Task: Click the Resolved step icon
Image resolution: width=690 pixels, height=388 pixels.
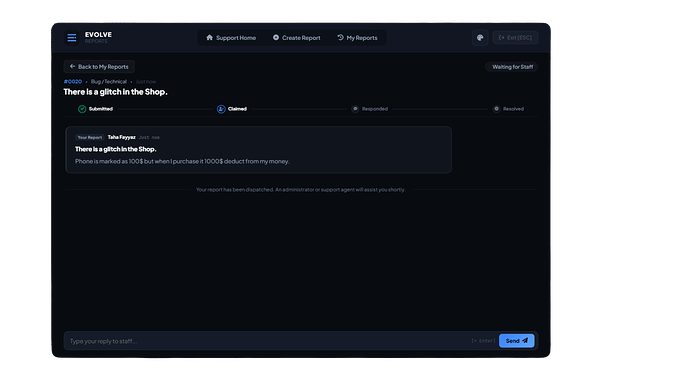Action: click(x=496, y=109)
